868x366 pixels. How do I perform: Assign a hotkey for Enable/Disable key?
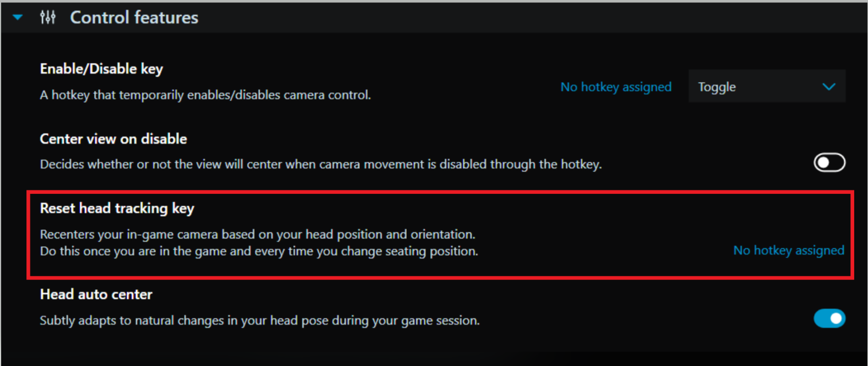tap(616, 87)
